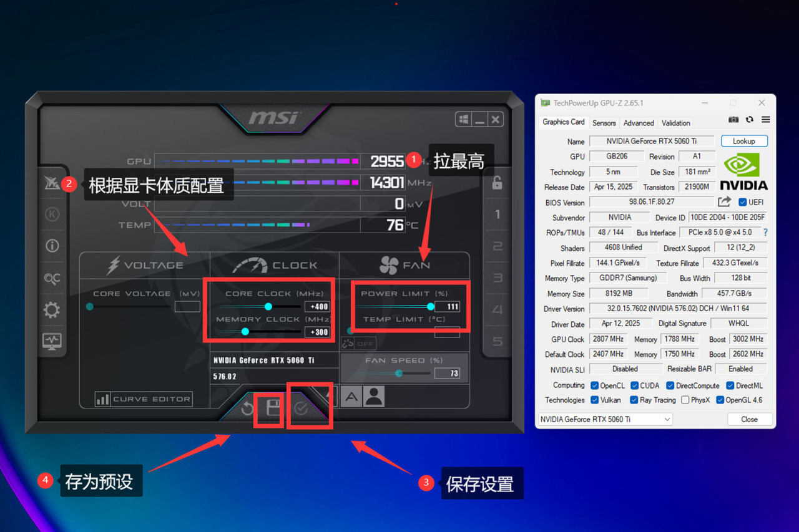
Task: Click the Fan Speed slider handle
Action: coord(398,373)
